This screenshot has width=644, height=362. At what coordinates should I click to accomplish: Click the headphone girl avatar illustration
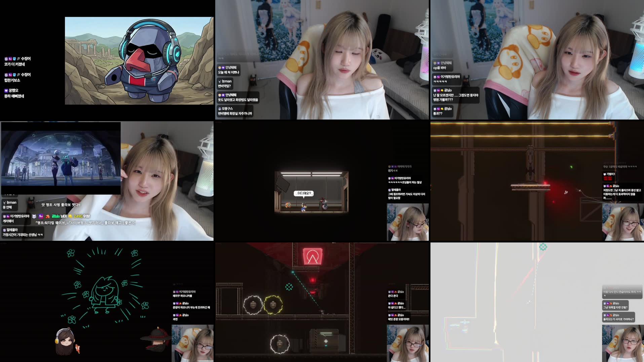[x=66, y=341]
